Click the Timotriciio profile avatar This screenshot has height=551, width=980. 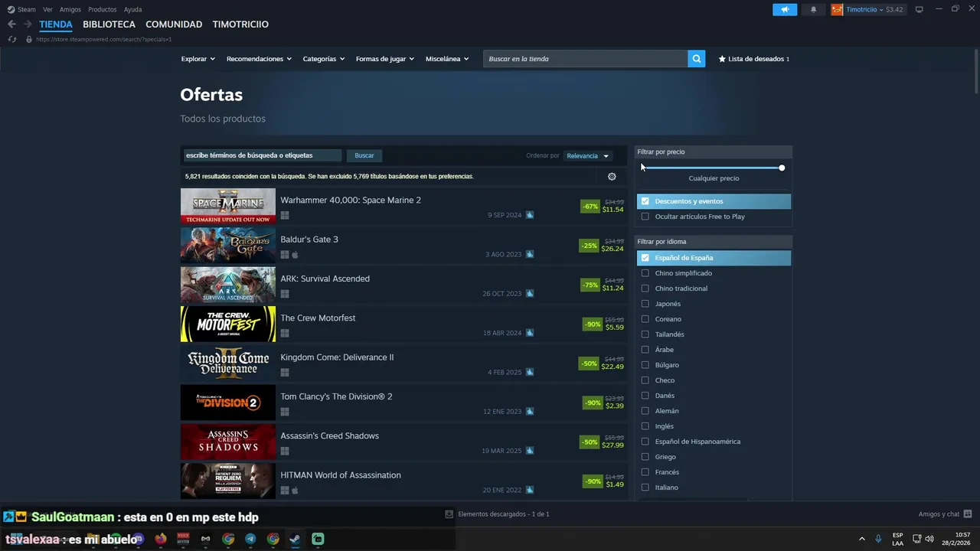838,9
